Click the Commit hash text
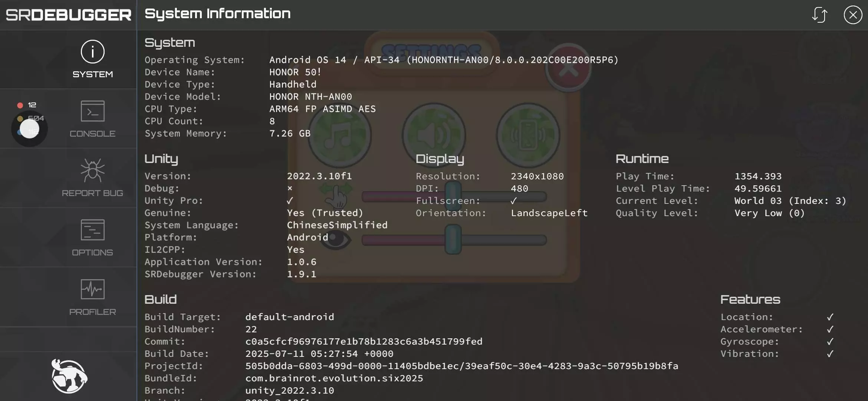Screen dimensions: 868x401 point(364,341)
